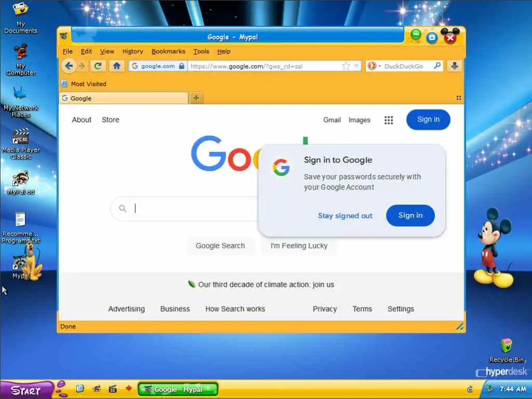Select the Recycle Bin desktop icon
Image resolution: width=532 pixels, height=399 pixels.
(507, 350)
